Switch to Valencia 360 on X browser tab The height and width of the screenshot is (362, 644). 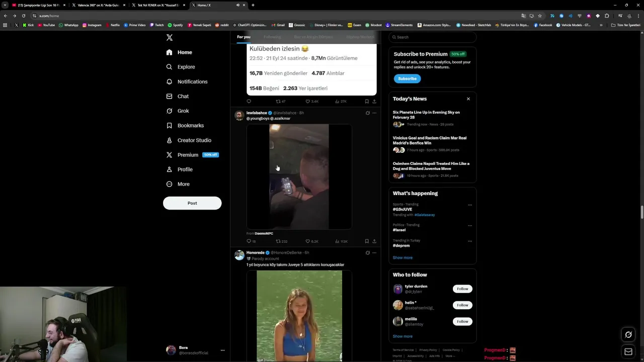pos(98,5)
